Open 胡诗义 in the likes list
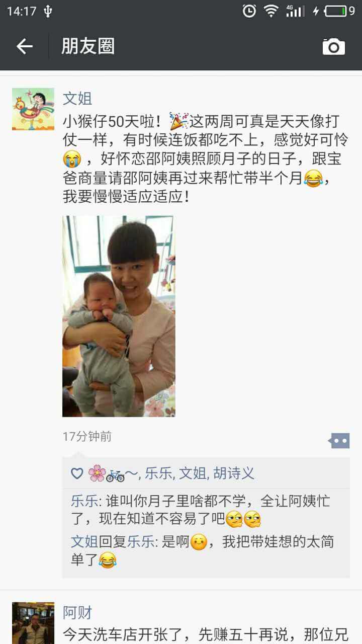The height and width of the screenshot is (644, 362). coord(233,473)
